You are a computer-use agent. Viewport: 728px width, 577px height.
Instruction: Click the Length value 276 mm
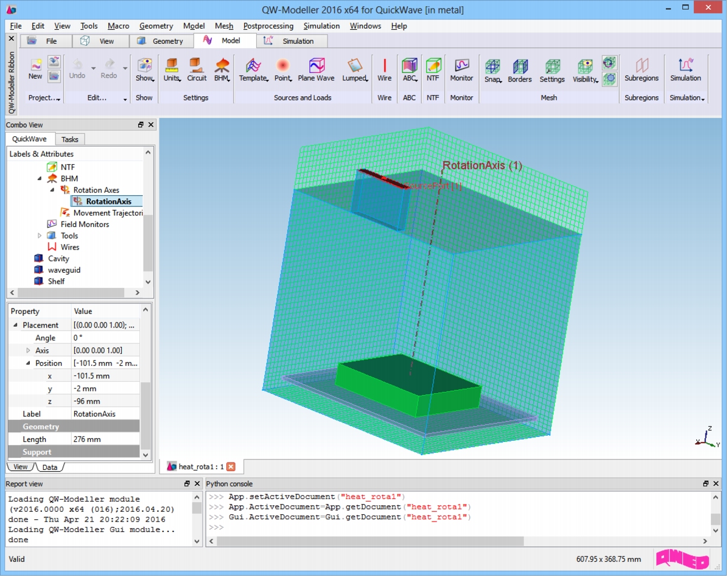point(105,439)
